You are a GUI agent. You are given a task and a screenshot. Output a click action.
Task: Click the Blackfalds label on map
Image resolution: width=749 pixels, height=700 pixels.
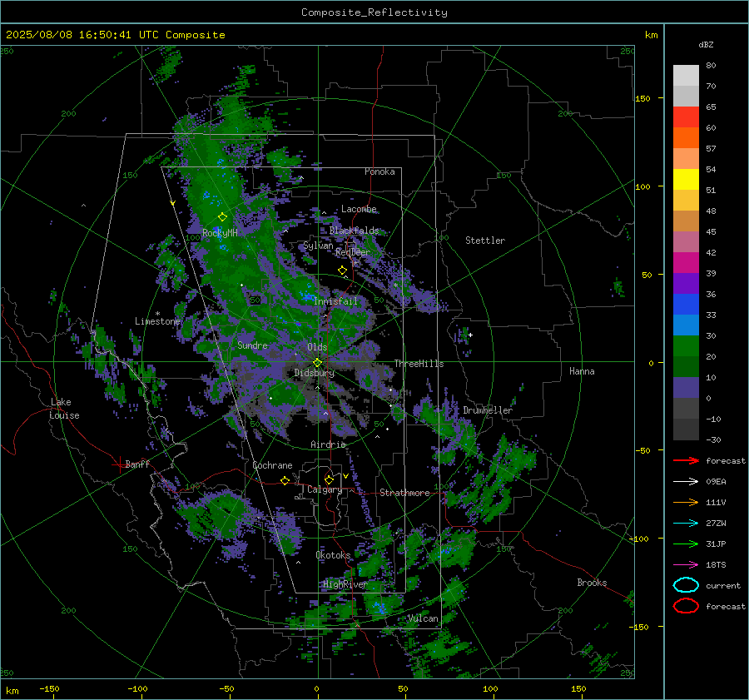pos(354,231)
